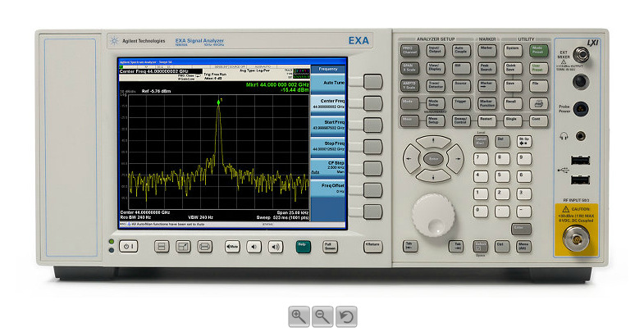The width and height of the screenshot is (644, 332).
Task: Click the next-window key right of the zoom-window key
Action: pos(204,246)
